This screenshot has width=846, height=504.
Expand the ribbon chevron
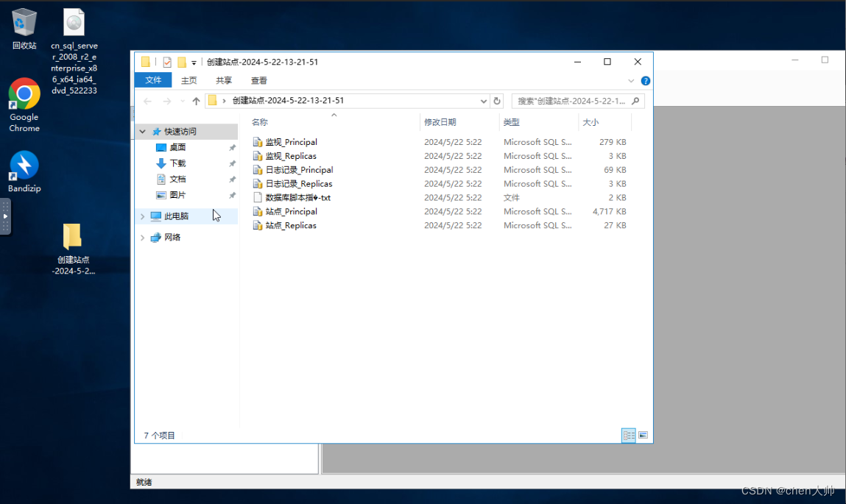click(631, 81)
